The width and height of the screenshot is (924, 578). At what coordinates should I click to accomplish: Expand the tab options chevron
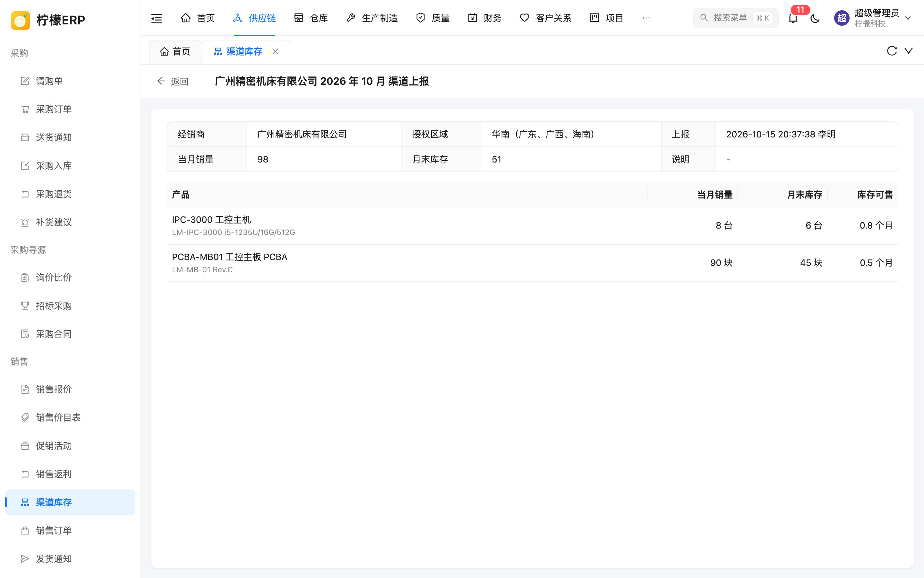(x=909, y=50)
